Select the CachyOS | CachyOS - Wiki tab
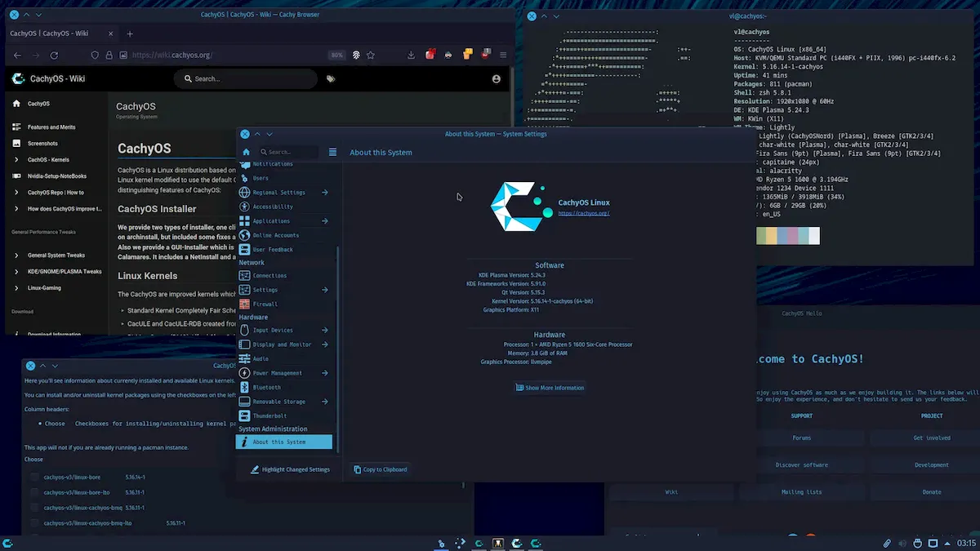The image size is (980, 551). 62,34
